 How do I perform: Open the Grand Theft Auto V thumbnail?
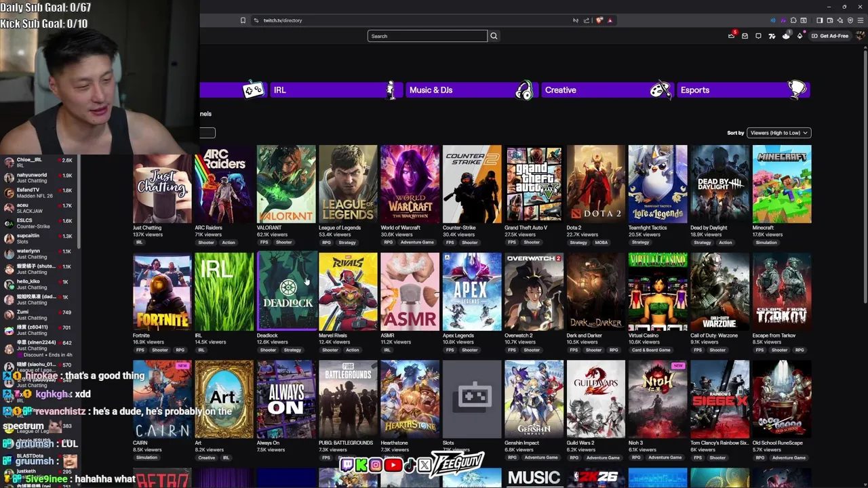(x=534, y=184)
